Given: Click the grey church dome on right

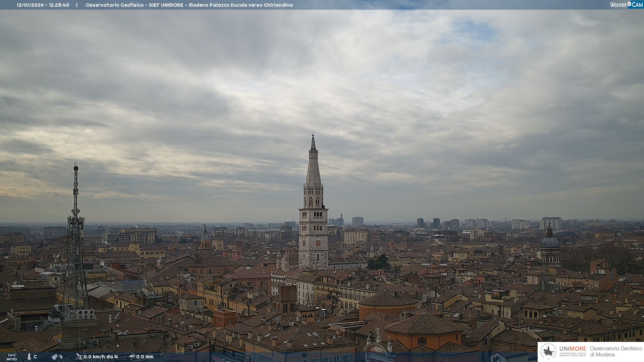Looking at the screenshot, I should [x=550, y=241].
